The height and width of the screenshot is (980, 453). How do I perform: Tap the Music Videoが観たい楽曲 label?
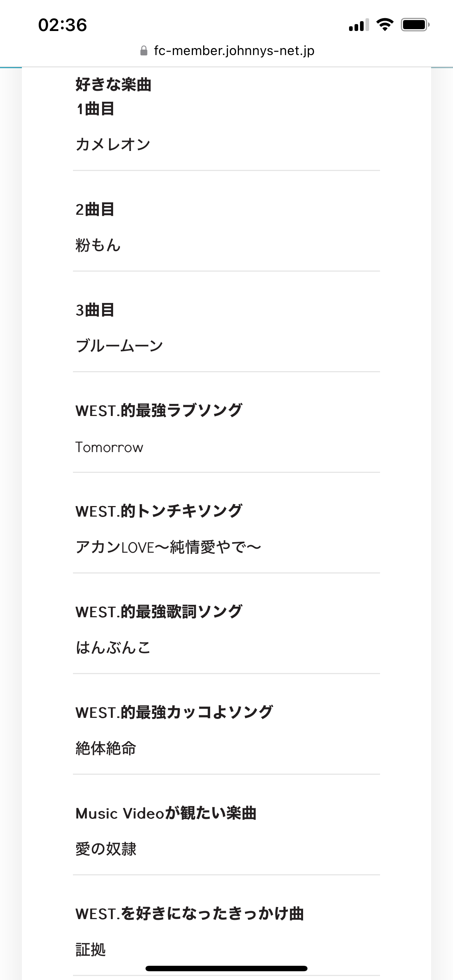(x=166, y=813)
